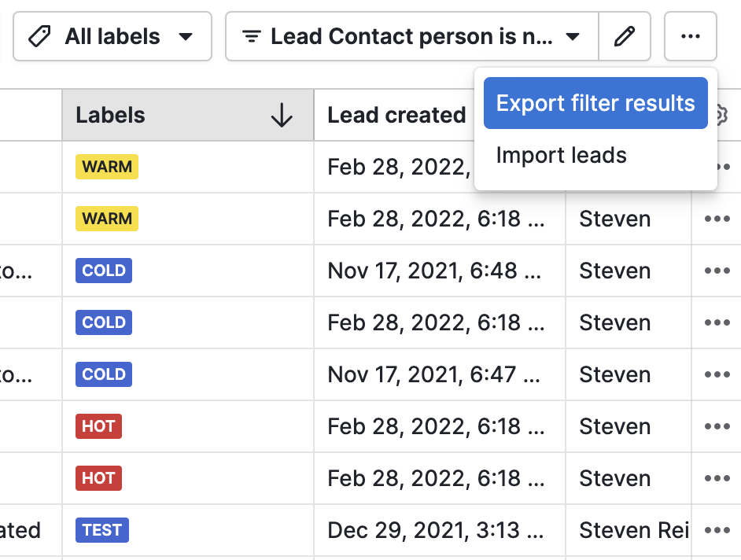Open the three-dot options icon in toolbar

(x=690, y=36)
